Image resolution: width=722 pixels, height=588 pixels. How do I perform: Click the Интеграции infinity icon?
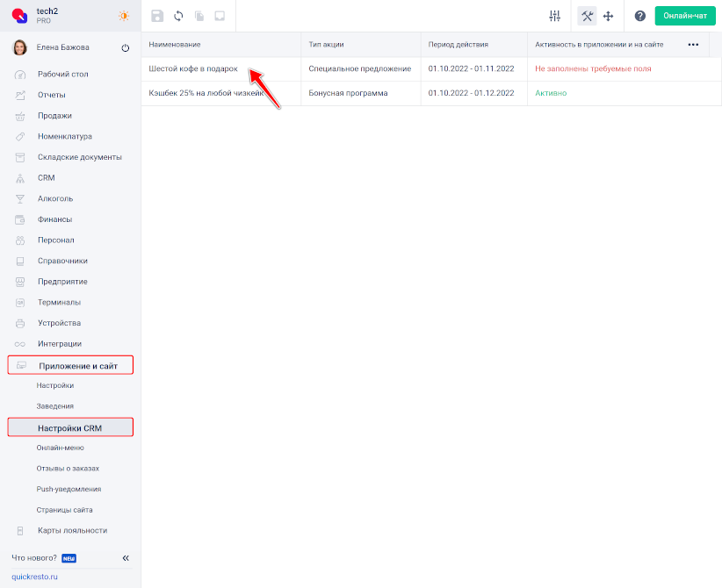tap(20, 344)
